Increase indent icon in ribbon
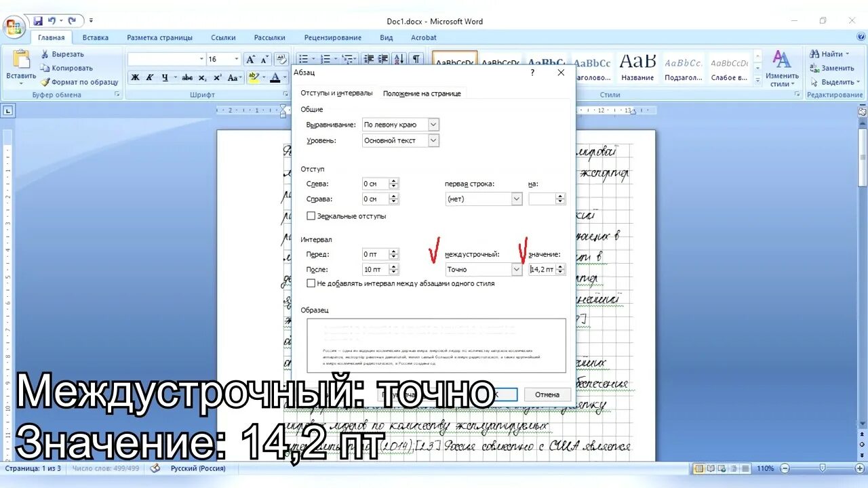 [384, 59]
